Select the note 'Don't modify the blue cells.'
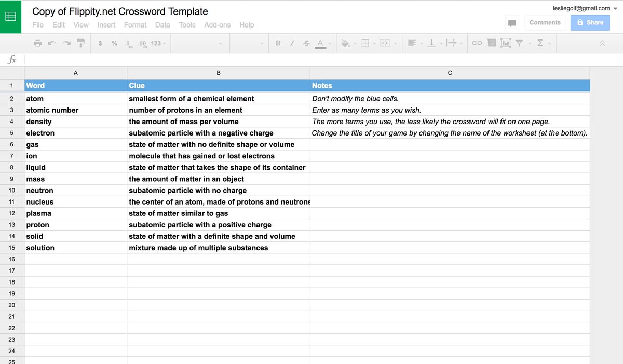Screen dimensions: 623x364 pos(450,99)
